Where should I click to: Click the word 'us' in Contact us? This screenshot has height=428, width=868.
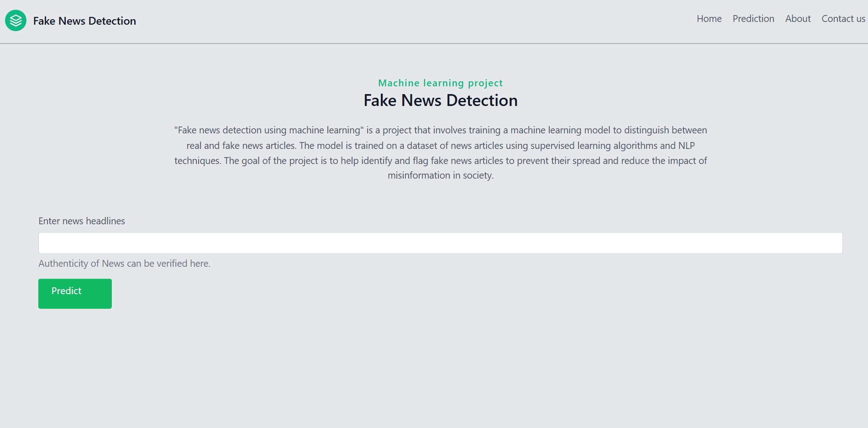click(x=860, y=19)
